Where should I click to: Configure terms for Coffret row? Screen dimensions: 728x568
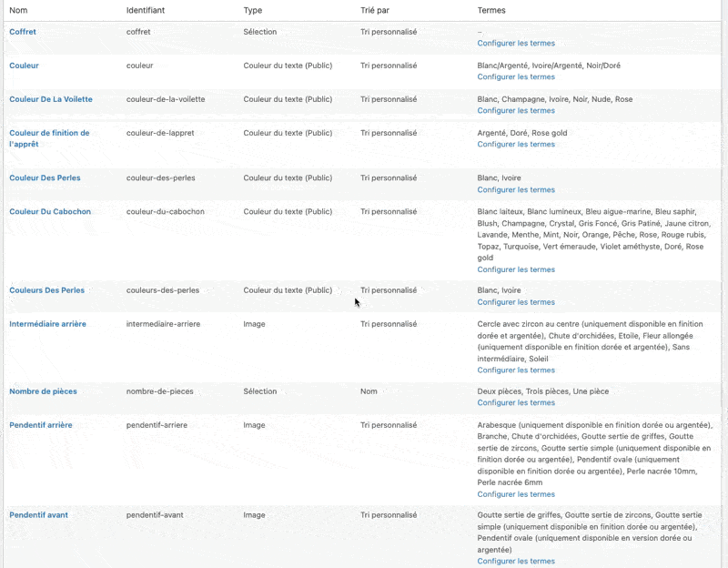516,43
